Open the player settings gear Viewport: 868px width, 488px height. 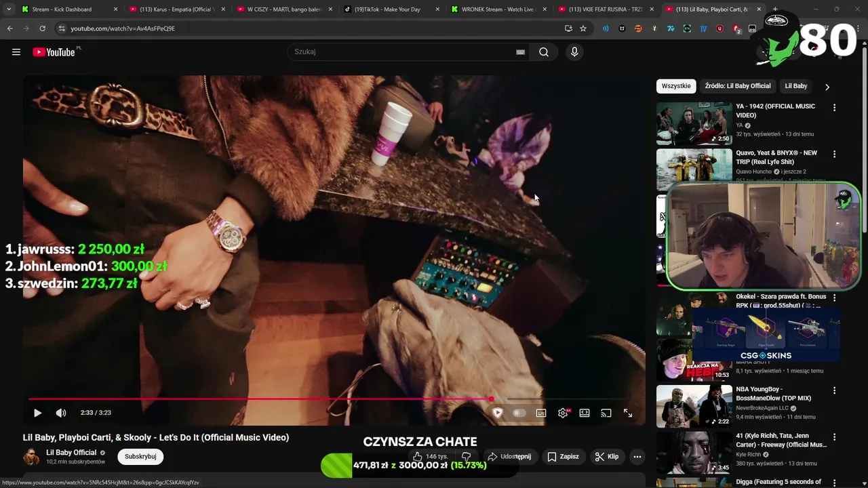pyautogui.click(x=563, y=413)
